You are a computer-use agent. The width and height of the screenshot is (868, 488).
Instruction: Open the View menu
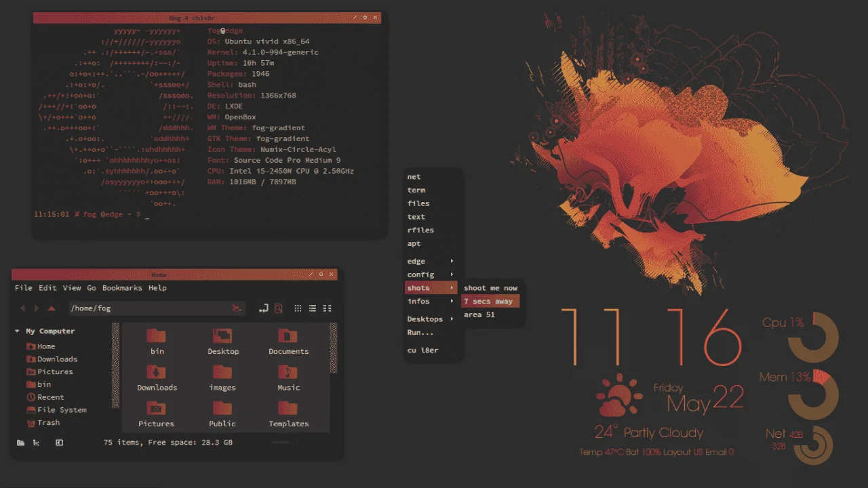pyautogui.click(x=72, y=288)
